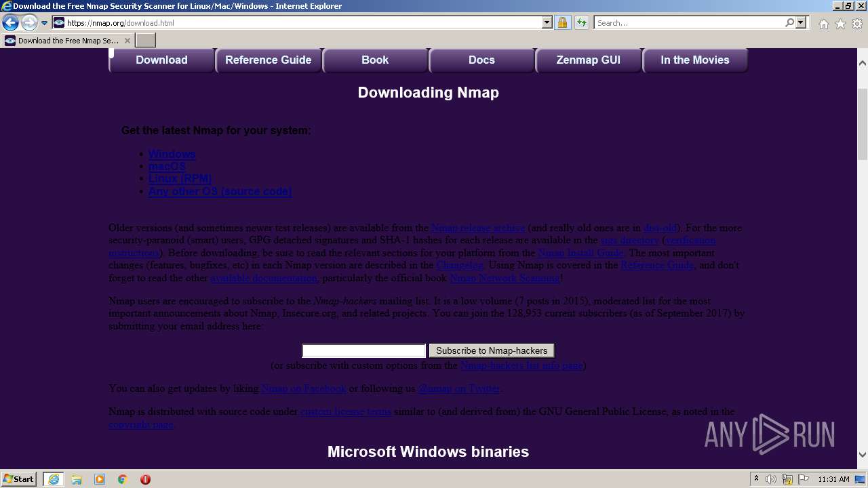
Task: Click the red Opera-style taskbar icon
Action: click(145, 479)
